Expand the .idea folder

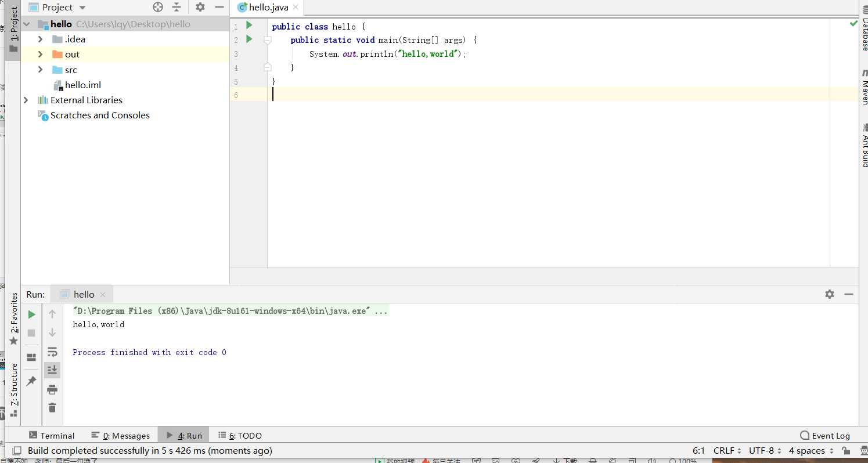click(x=40, y=39)
